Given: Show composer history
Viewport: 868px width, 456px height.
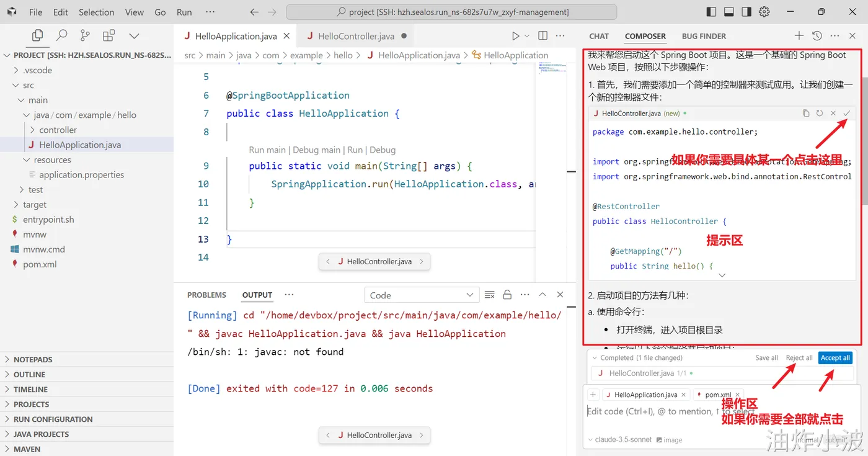Looking at the screenshot, I should [817, 36].
